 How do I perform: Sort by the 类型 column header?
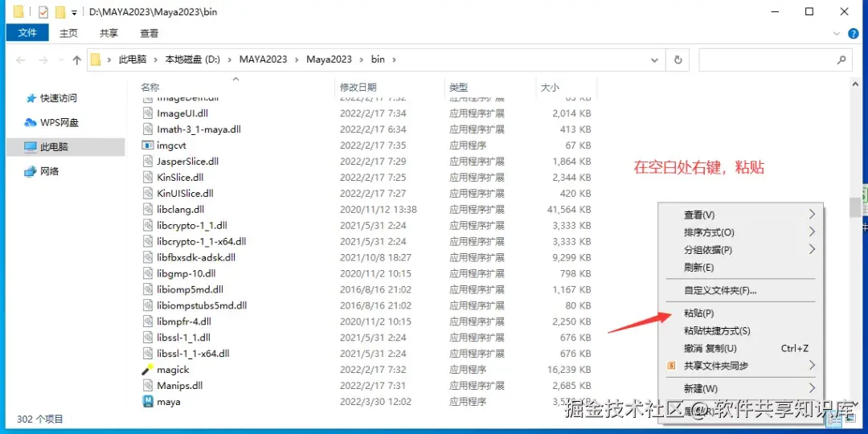click(x=458, y=87)
